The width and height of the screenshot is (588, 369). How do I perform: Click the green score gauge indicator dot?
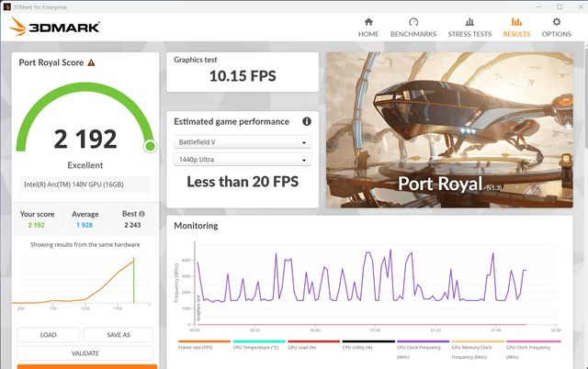[150, 146]
